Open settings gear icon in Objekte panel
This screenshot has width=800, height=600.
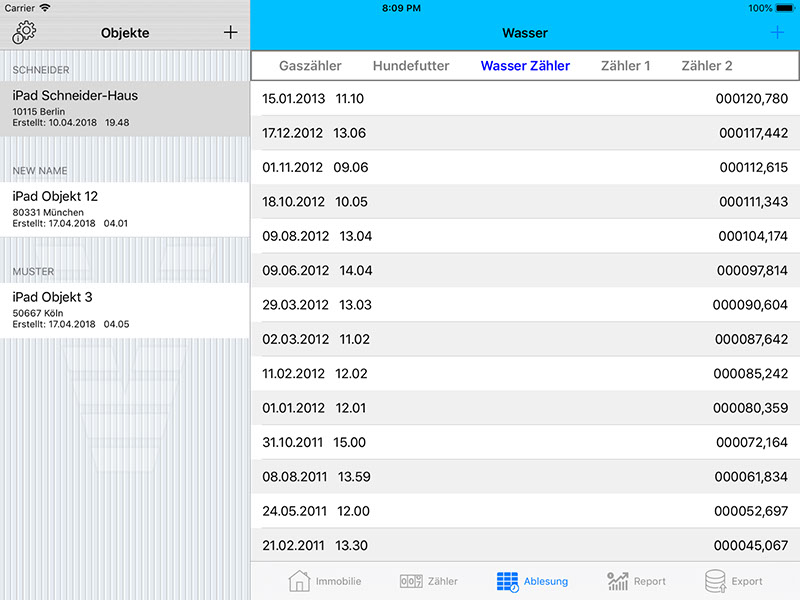point(24,32)
